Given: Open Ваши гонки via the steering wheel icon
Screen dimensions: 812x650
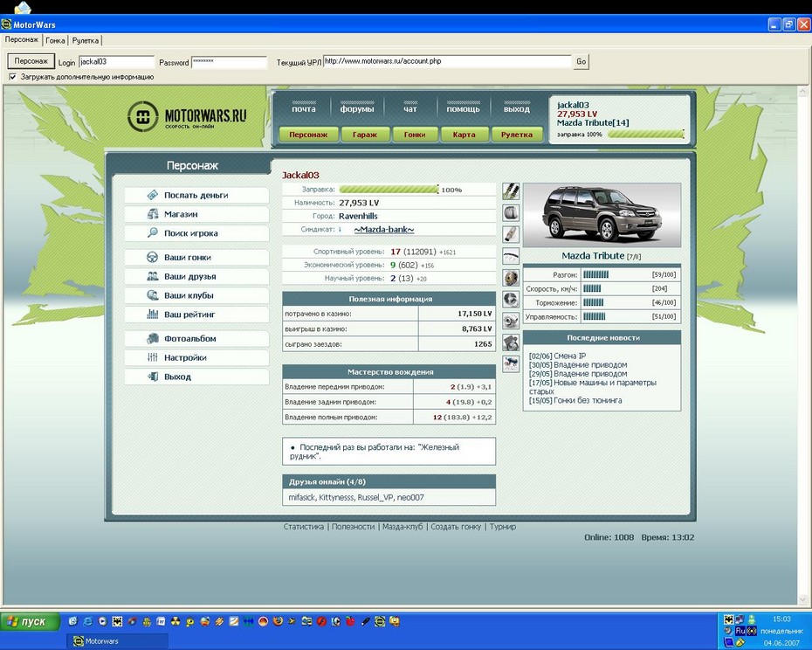Looking at the screenshot, I should [x=152, y=257].
